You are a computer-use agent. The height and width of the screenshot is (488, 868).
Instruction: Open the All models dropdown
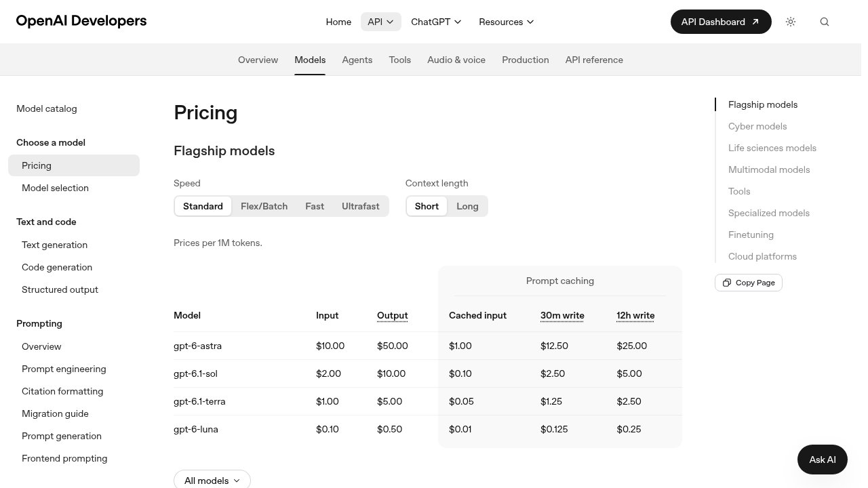pyautogui.click(x=212, y=480)
